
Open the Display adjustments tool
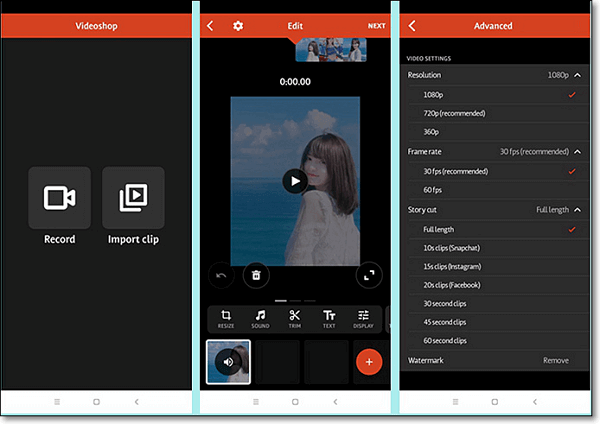(364, 318)
